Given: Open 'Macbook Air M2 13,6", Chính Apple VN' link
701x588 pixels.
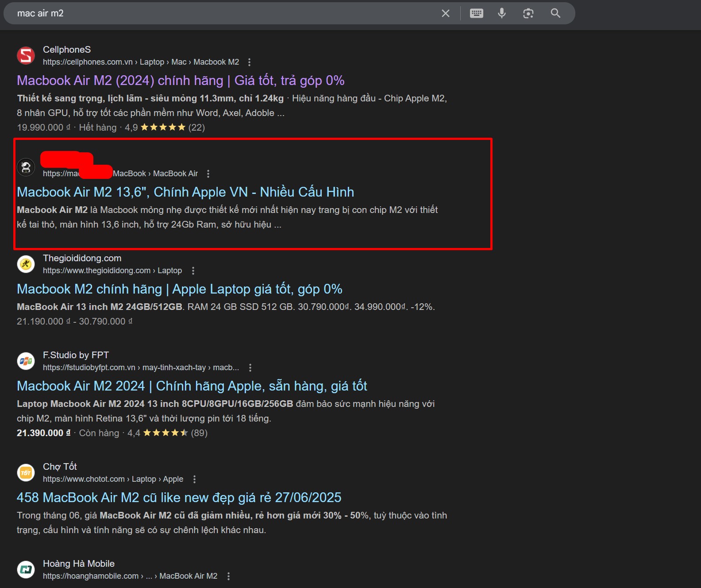Looking at the screenshot, I should tap(185, 192).
